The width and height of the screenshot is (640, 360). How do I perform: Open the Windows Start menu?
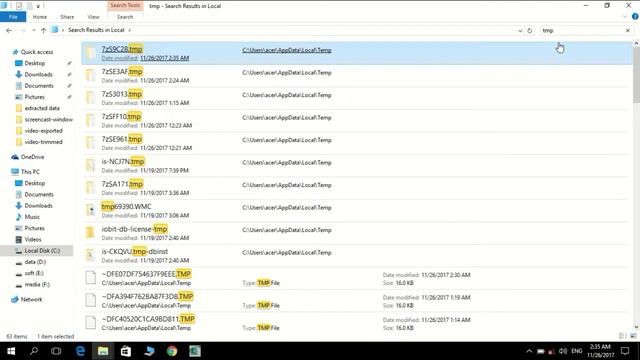coord(11,351)
